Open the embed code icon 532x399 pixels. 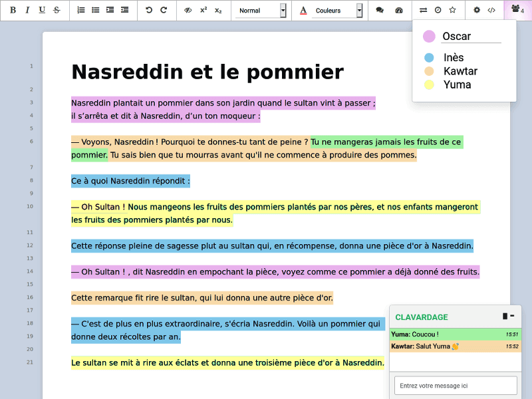click(x=491, y=10)
